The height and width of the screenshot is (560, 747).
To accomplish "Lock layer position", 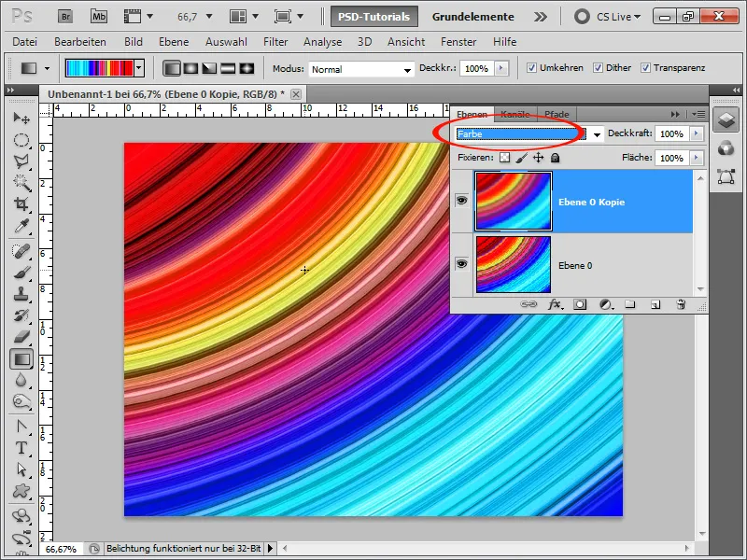I will pyautogui.click(x=539, y=158).
